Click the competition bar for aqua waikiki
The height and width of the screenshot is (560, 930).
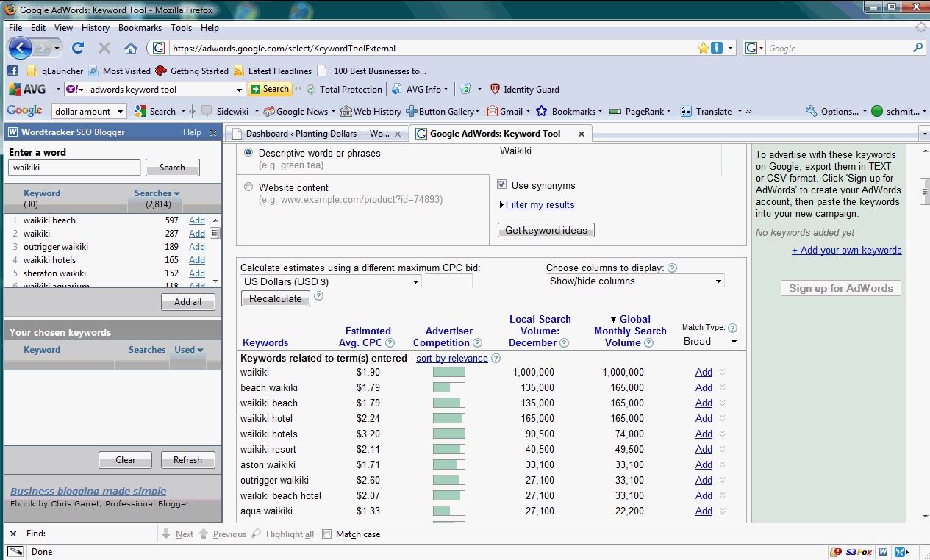449,511
